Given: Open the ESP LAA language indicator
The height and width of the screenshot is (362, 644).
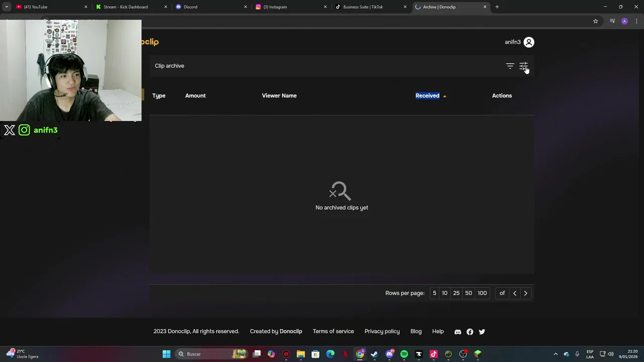Looking at the screenshot, I should (590, 354).
